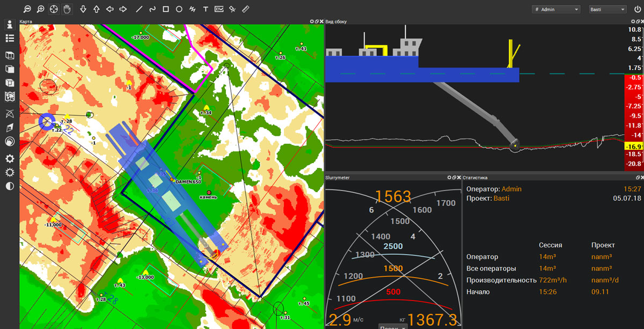Activate the Hand pan tool

(x=67, y=9)
